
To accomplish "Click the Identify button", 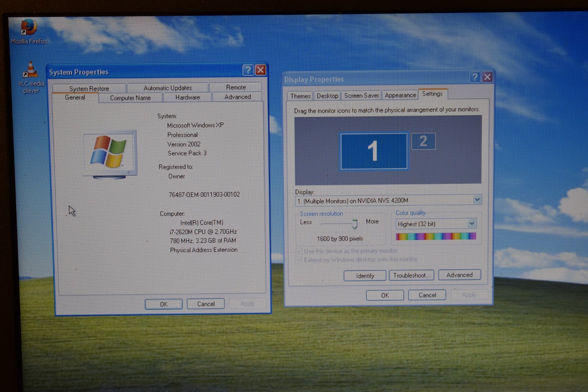I will pos(365,276).
